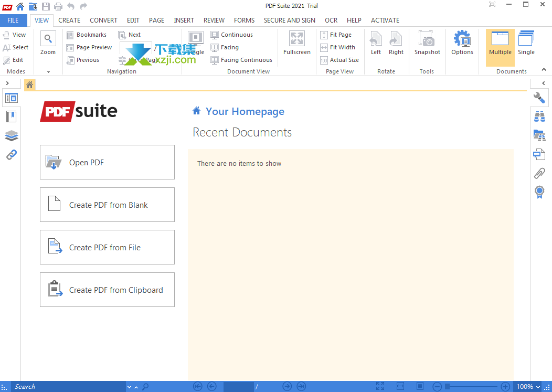This screenshot has width=552, height=392.
Task: Open the folder search panel on right sidebar
Action: point(539,135)
